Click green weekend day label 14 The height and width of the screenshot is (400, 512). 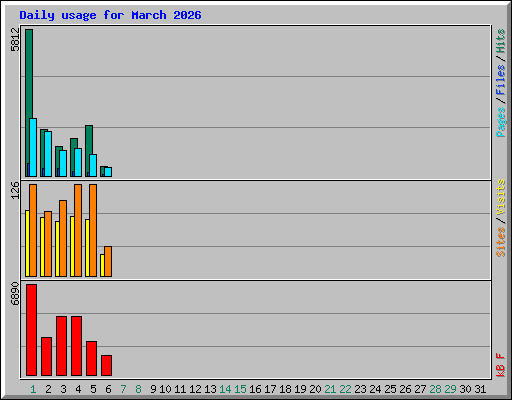(x=225, y=389)
